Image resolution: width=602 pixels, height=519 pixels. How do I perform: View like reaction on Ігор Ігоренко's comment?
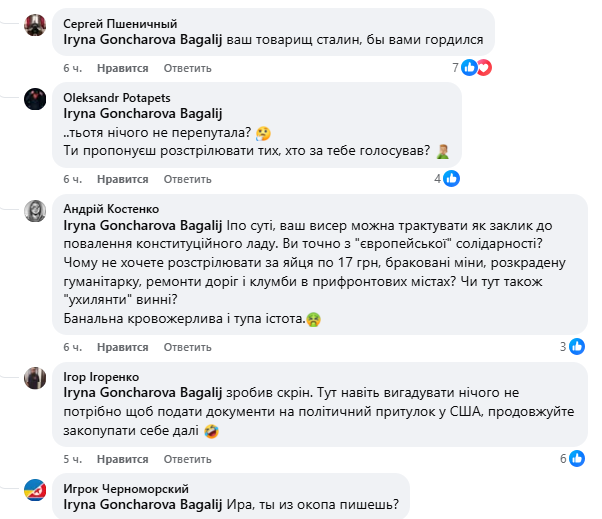pos(577,458)
